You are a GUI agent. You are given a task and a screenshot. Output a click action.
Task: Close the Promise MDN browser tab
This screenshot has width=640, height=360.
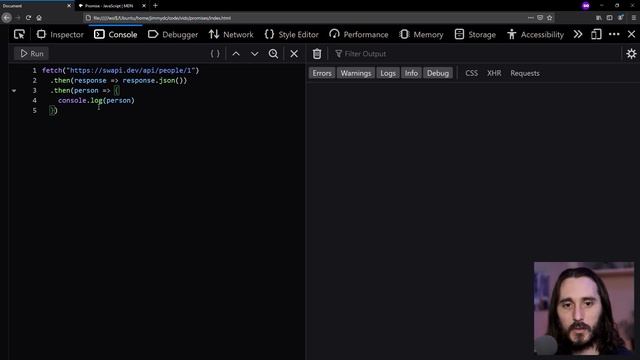(144, 6)
